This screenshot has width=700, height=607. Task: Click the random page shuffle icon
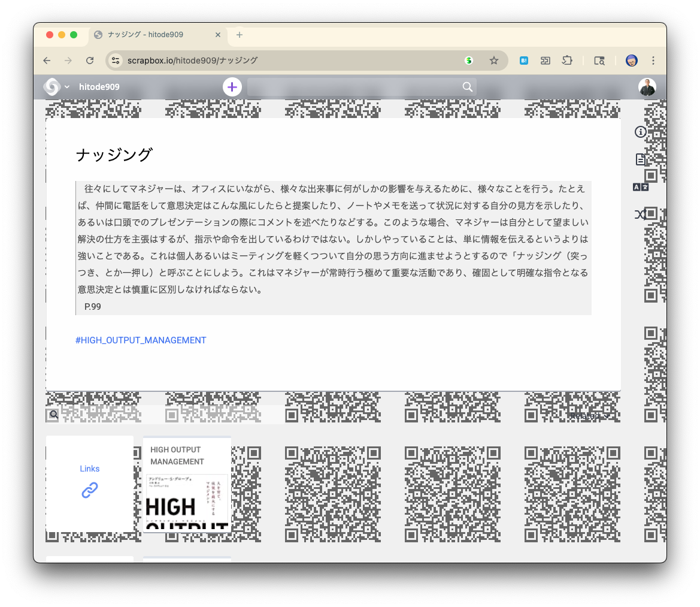tap(640, 215)
